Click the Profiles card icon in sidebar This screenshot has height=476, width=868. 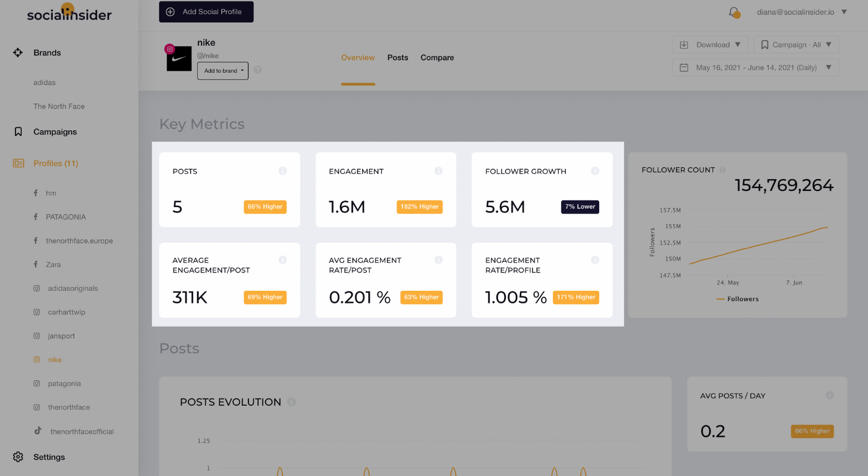(x=18, y=163)
